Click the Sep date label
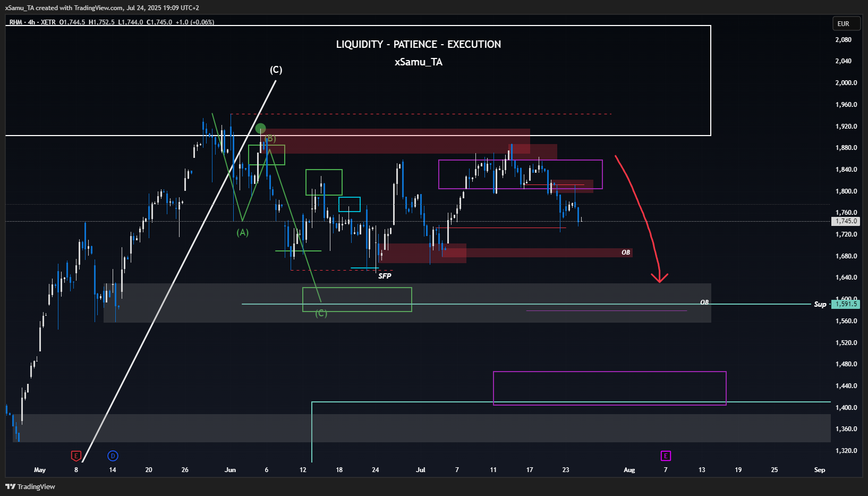This screenshot has width=868, height=496. (820, 470)
